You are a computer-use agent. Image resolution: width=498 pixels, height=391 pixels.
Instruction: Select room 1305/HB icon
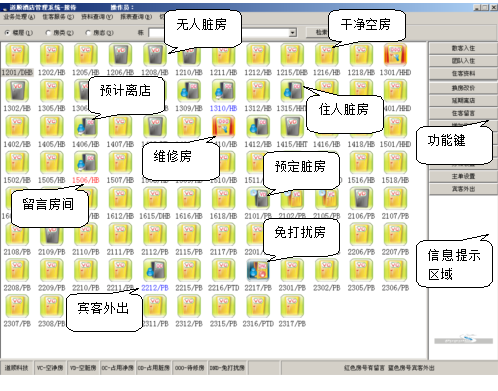[x=51, y=91]
